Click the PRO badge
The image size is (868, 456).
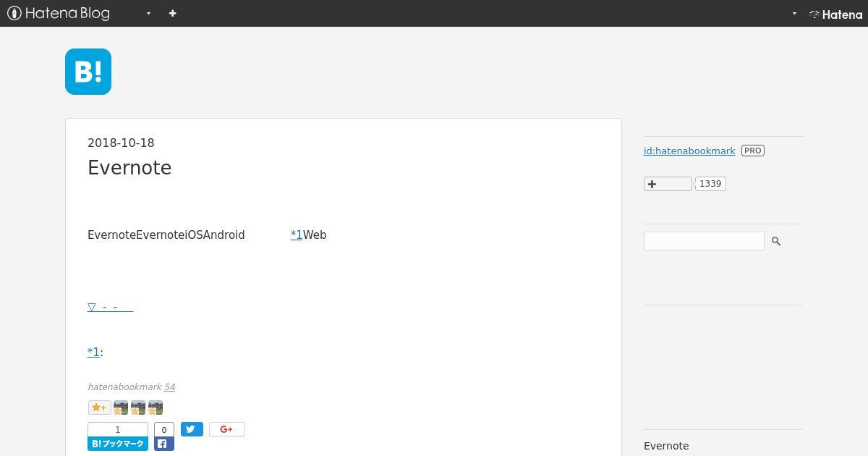click(x=753, y=151)
